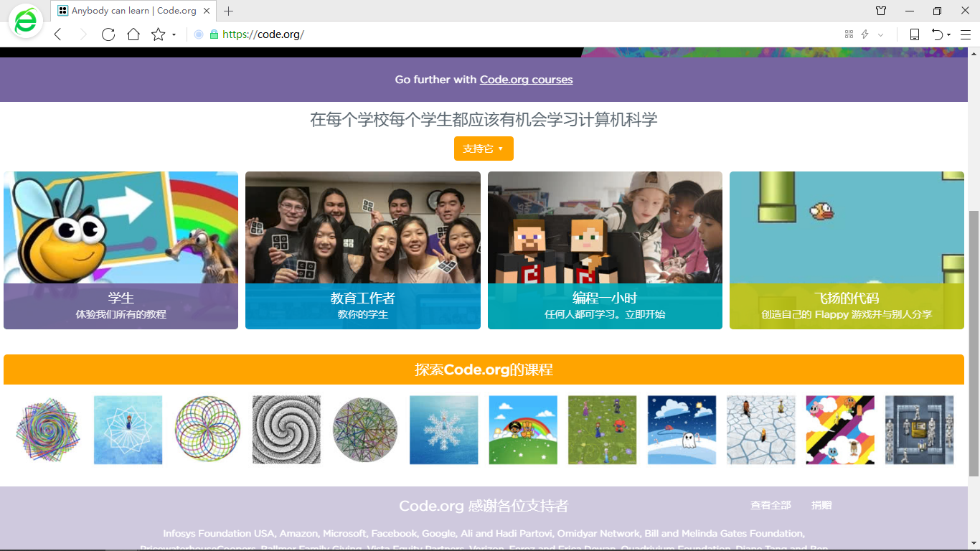Image resolution: width=980 pixels, height=551 pixels.
Task: Click the undo closed tab icon
Action: coord(937,34)
